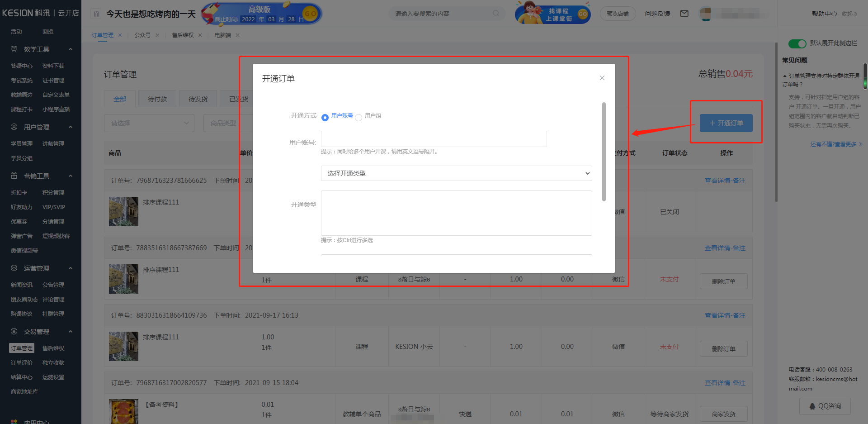Click the QQ咨询 button
Viewport: 868px width, 424px height.
(825, 406)
